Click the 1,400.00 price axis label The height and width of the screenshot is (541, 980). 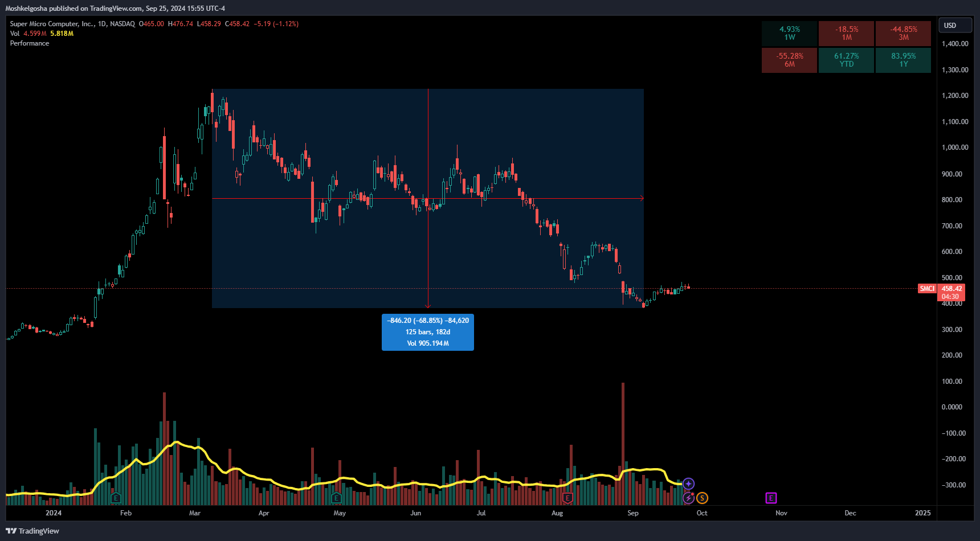[955, 44]
